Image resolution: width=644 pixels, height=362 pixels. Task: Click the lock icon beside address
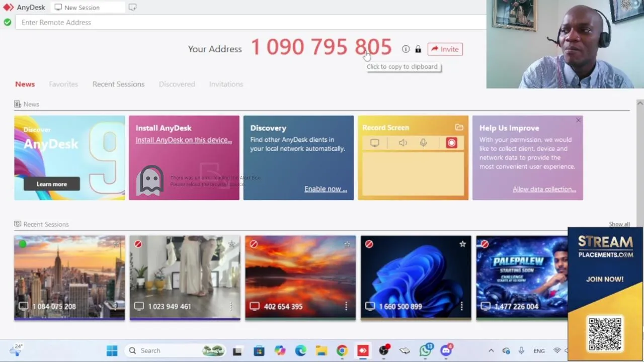(418, 49)
